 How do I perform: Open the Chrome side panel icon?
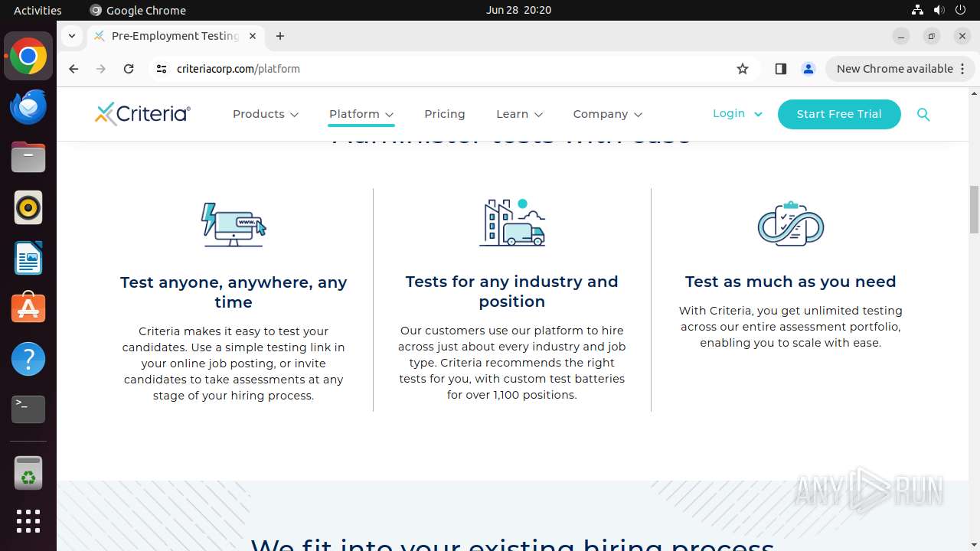click(x=780, y=69)
